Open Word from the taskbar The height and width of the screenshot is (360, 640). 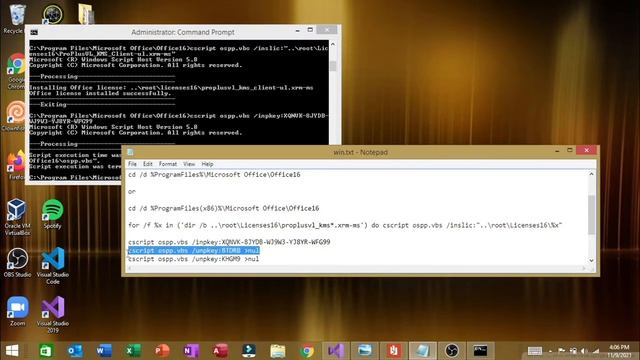coord(104,350)
